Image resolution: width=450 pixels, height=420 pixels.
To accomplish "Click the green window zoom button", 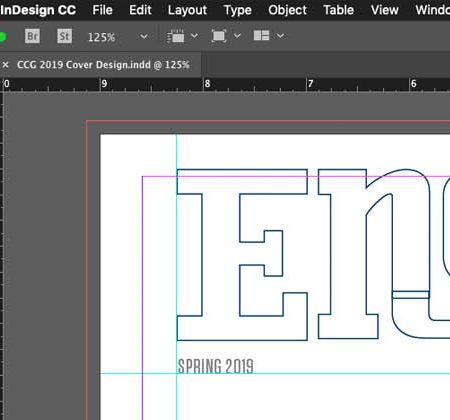I will click(2, 37).
